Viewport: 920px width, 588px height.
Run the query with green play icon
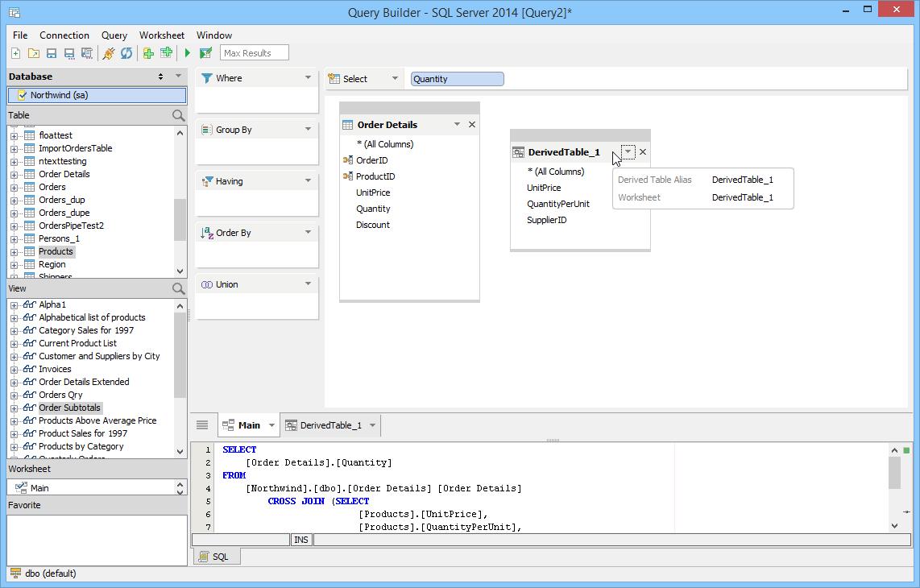click(187, 53)
